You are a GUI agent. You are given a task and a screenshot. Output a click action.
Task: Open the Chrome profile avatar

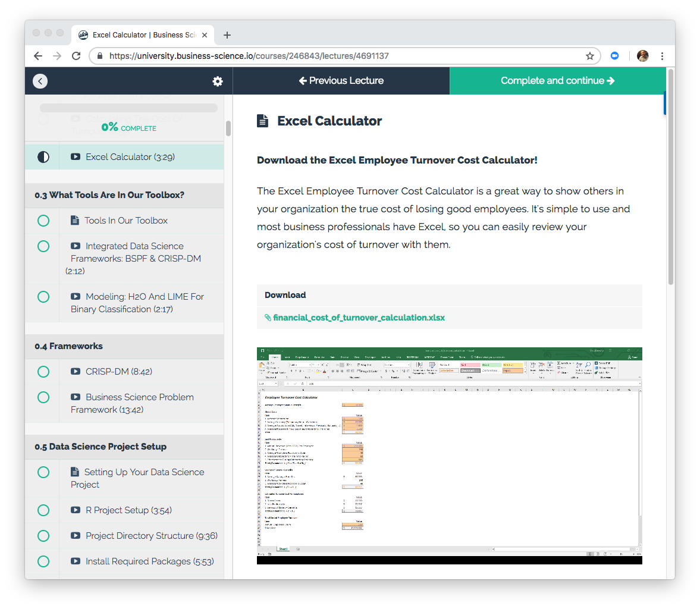pos(642,56)
